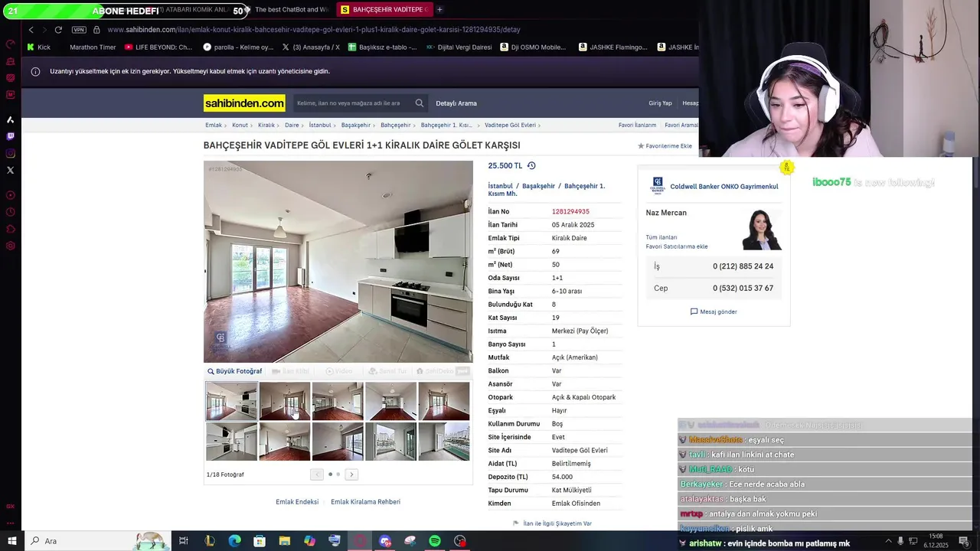
Task: Open Aria AI icon in sidebar
Action: [x=10, y=119]
